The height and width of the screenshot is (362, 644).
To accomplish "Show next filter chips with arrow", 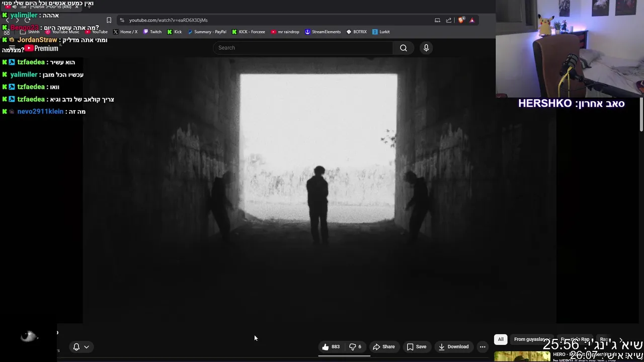I will tap(620, 340).
